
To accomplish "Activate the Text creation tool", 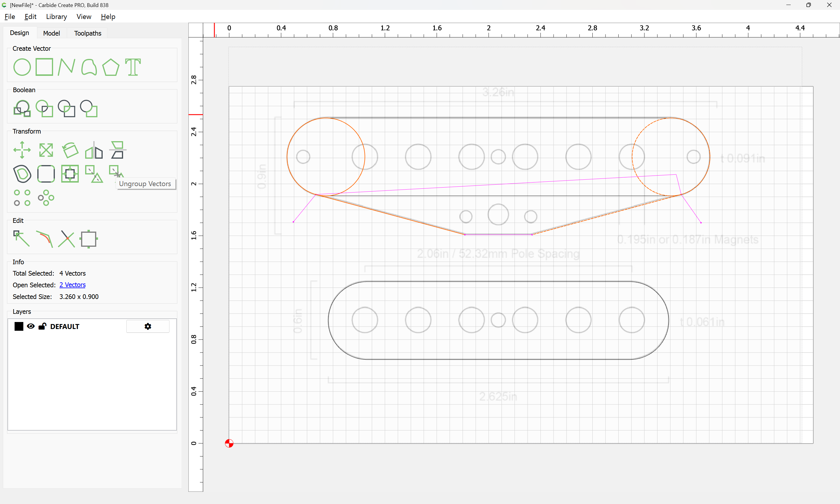I will click(x=133, y=67).
